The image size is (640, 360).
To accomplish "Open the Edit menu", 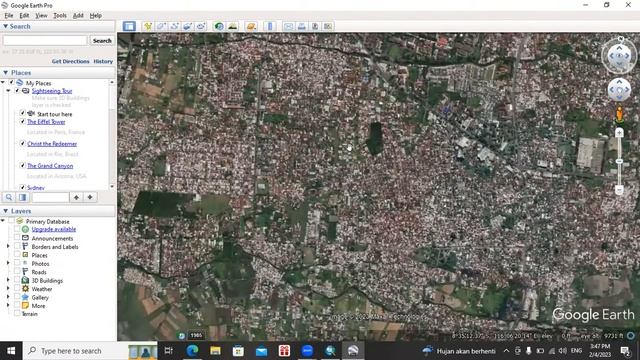I will point(24,16).
